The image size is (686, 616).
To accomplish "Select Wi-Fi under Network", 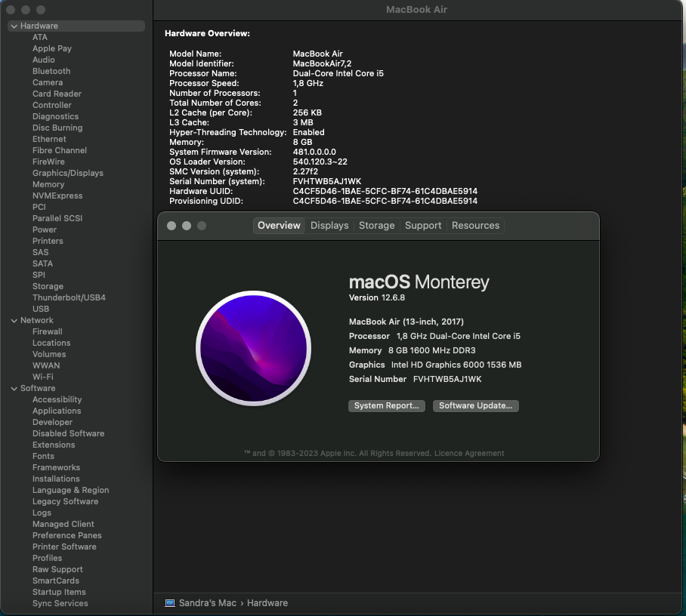I will (43, 377).
